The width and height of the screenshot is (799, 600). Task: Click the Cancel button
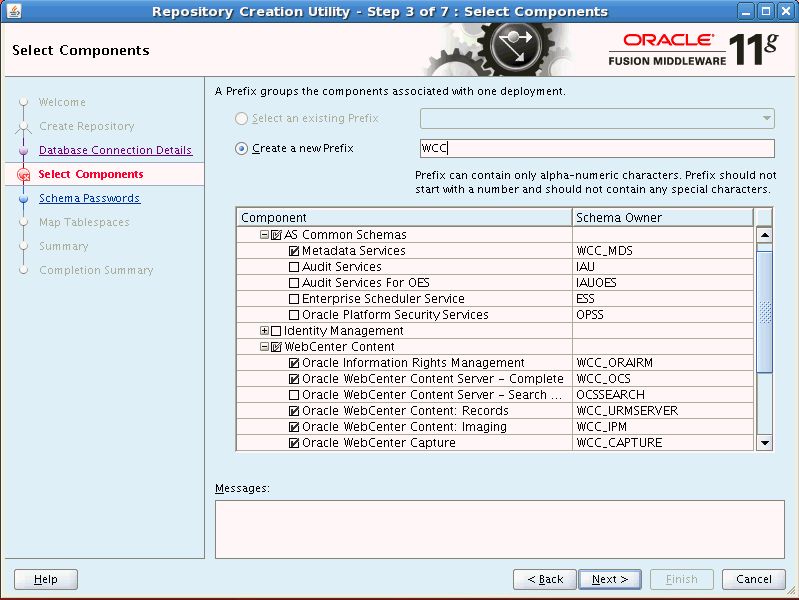[x=754, y=580]
